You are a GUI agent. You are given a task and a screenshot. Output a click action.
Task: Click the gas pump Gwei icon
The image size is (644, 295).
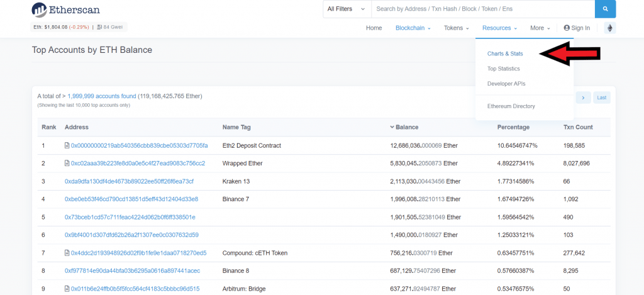click(x=99, y=27)
